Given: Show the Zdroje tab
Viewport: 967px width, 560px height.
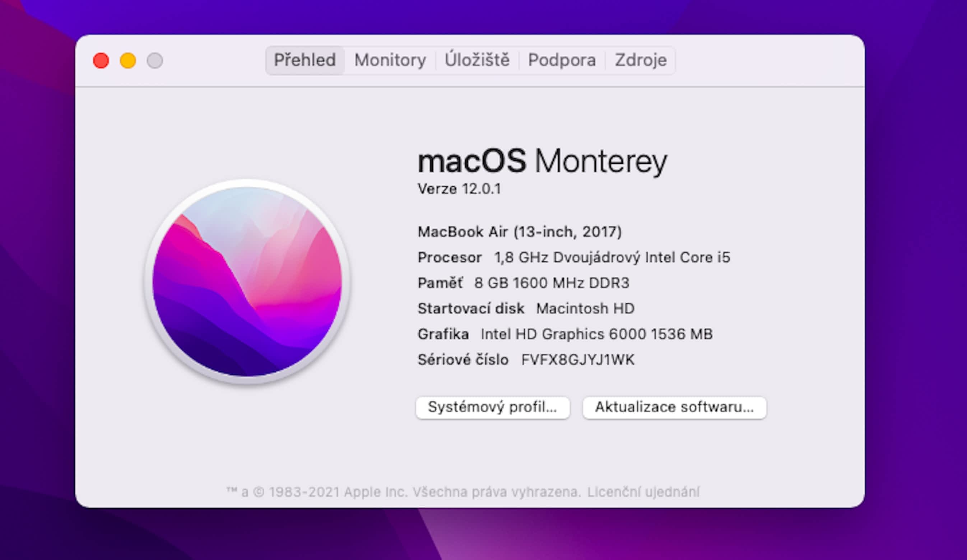Looking at the screenshot, I should click(x=641, y=60).
